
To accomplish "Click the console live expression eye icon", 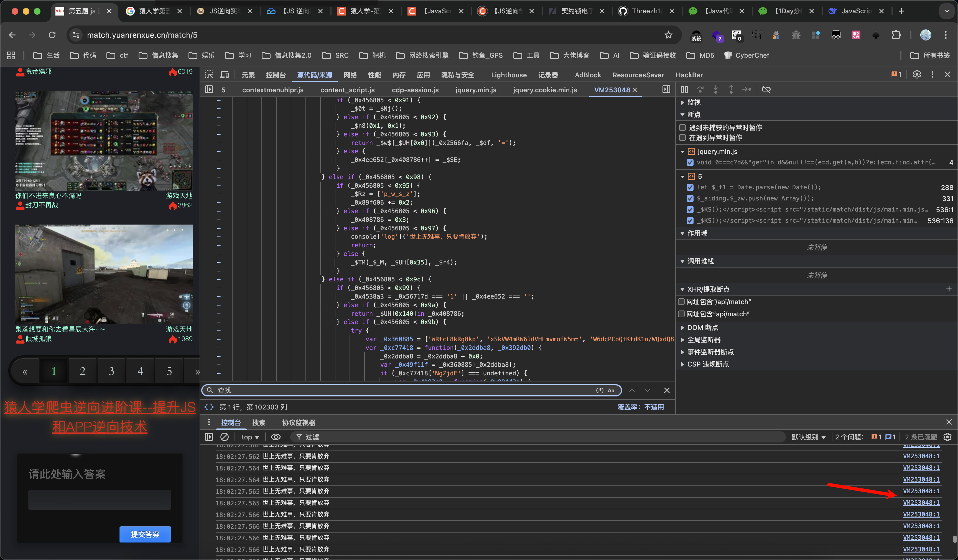I will 276,437.
